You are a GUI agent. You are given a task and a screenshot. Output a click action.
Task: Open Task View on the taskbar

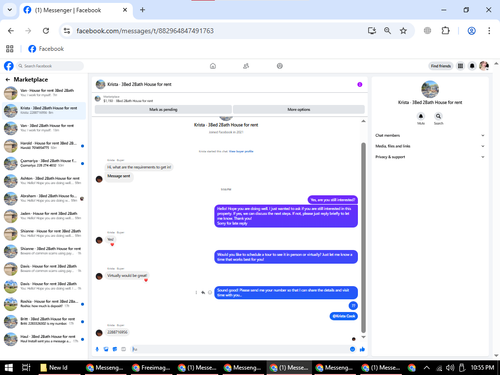(x=26, y=368)
